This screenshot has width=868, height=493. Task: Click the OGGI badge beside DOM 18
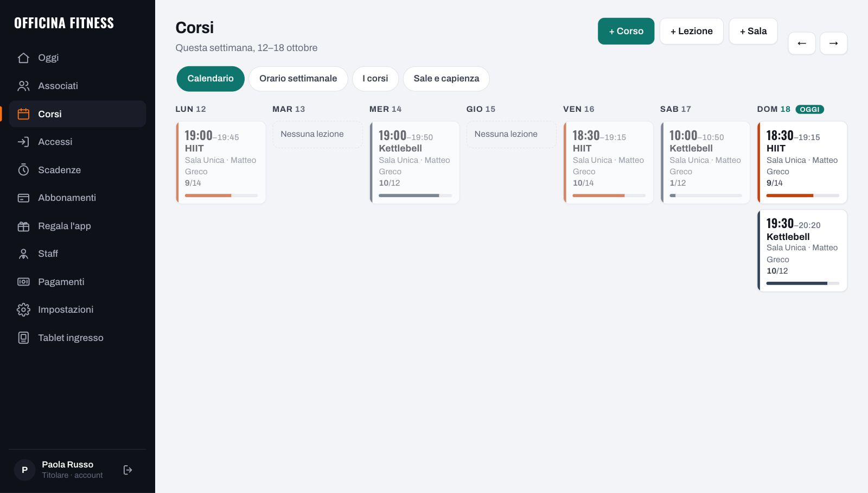810,109
